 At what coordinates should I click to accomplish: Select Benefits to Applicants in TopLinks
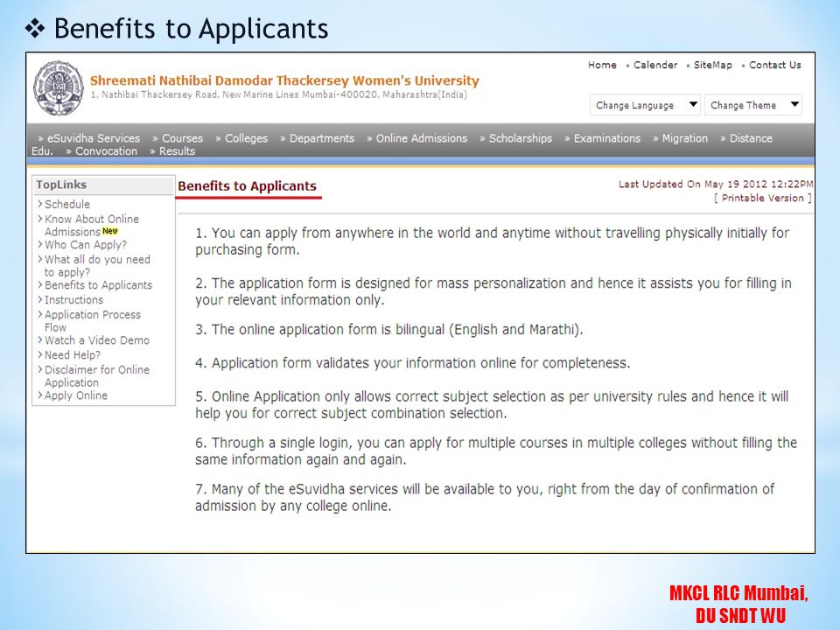pyautogui.click(x=98, y=285)
